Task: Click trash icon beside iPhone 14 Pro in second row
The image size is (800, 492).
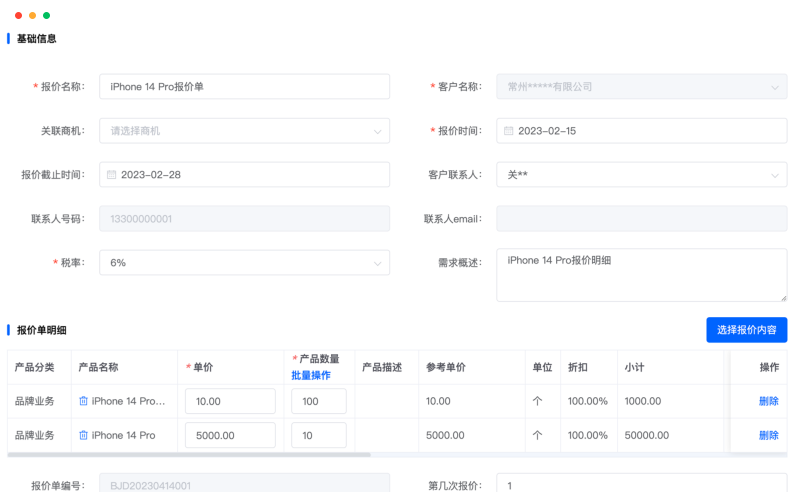Action: 83,435
